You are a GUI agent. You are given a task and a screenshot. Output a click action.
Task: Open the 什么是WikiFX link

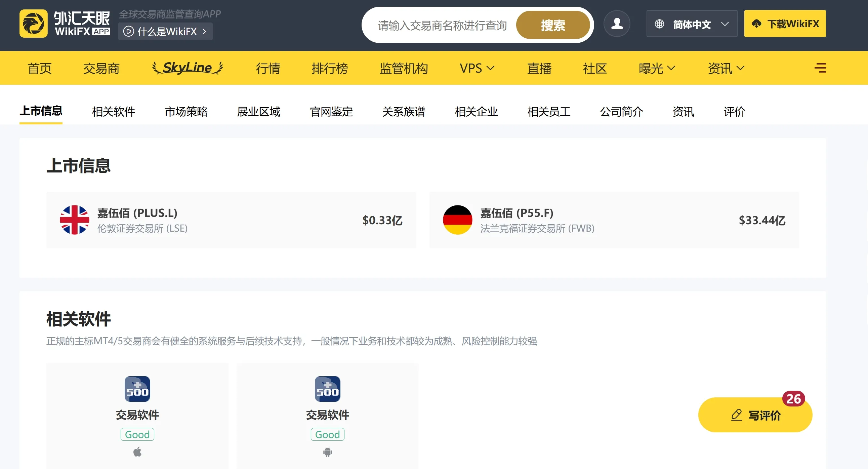click(165, 31)
